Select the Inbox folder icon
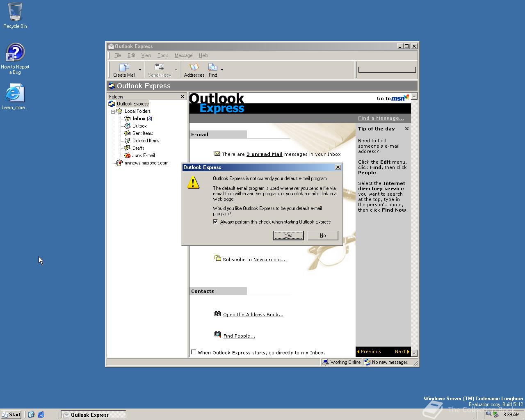525x420 pixels. [x=128, y=119]
